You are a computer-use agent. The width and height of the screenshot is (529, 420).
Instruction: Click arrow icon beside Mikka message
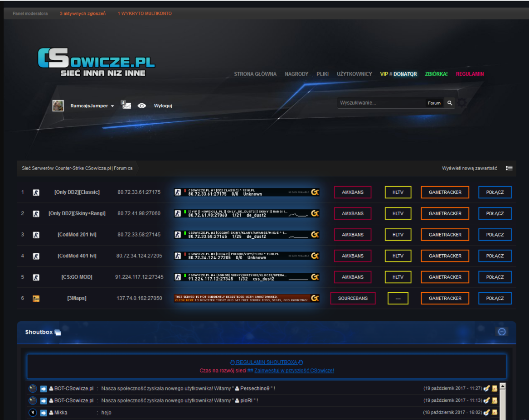point(44,413)
